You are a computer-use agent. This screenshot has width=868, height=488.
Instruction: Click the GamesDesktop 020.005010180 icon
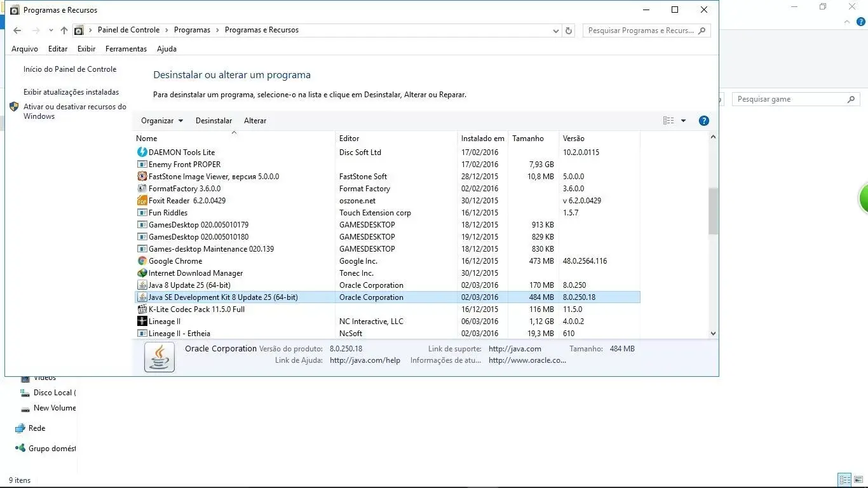(x=142, y=237)
